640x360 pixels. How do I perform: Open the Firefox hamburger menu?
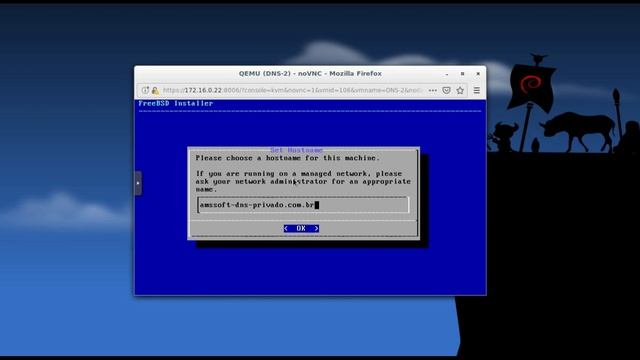click(x=476, y=91)
